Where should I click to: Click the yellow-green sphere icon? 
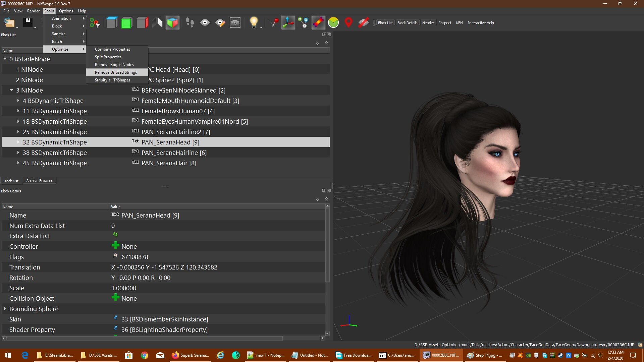pyautogui.click(x=333, y=23)
